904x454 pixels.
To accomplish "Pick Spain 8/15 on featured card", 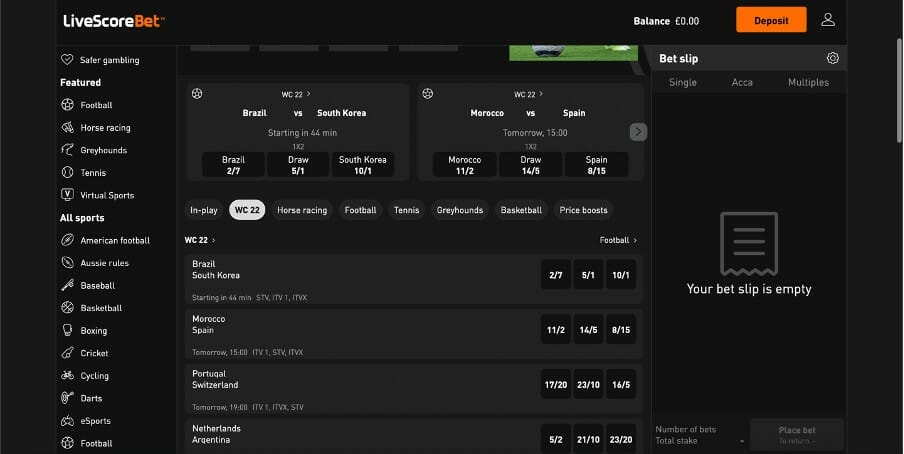I will coord(597,165).
